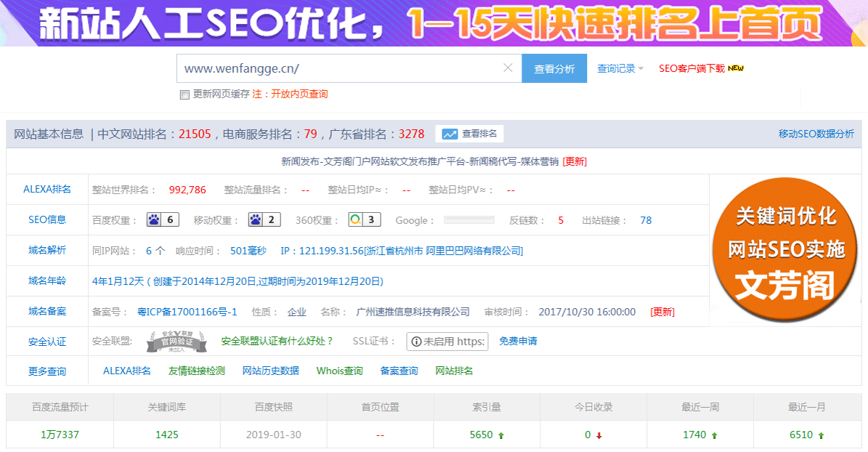Select the 域名解析 row label
This screenshot has height=452, width=868.
[47, 251]
